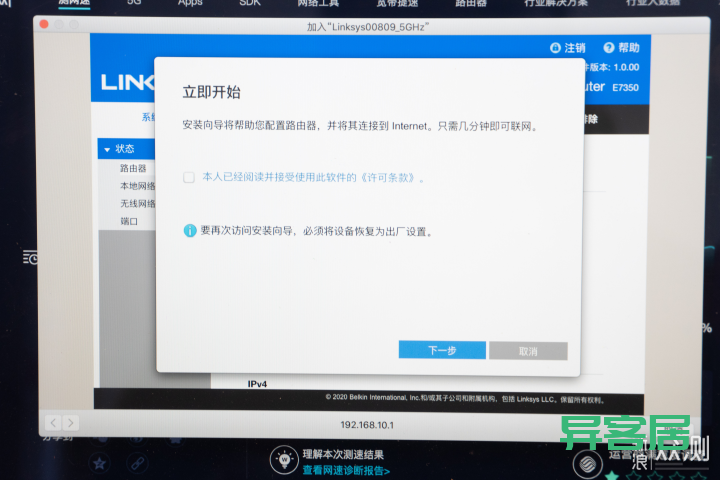Go back with the browser back arrow

click(53, 423)
